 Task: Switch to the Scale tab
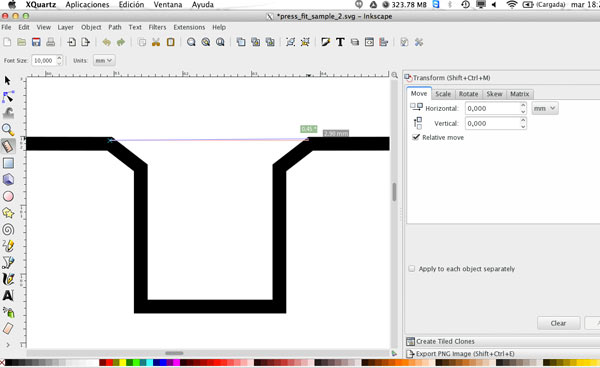pos(443,94)
